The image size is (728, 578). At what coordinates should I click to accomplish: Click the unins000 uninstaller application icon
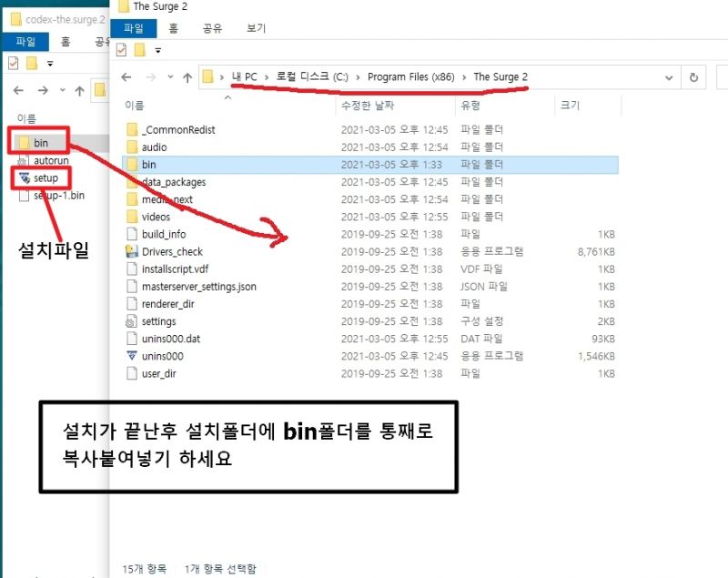tap(132, 356)
